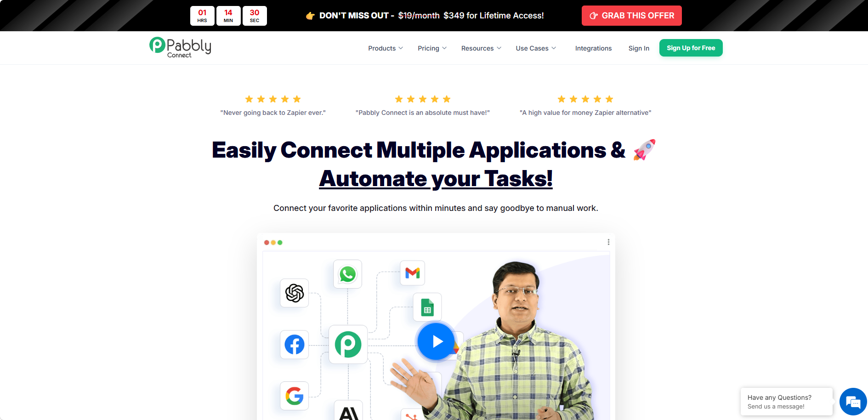This screenshot has width=868, height=420.
Task: Click the rocket emoji beside the headline
Action: pyautogui.click(x=644, y=150)
